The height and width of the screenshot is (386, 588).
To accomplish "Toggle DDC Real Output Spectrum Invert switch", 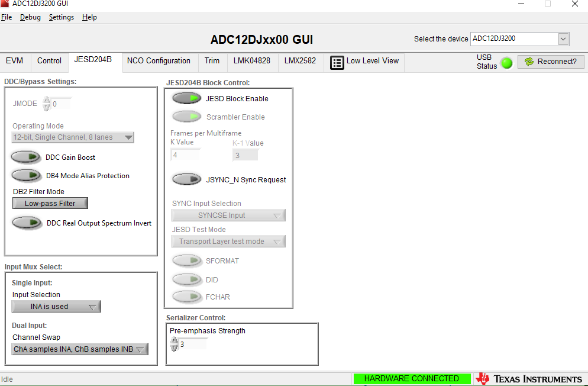I will (x=27, y=223).
